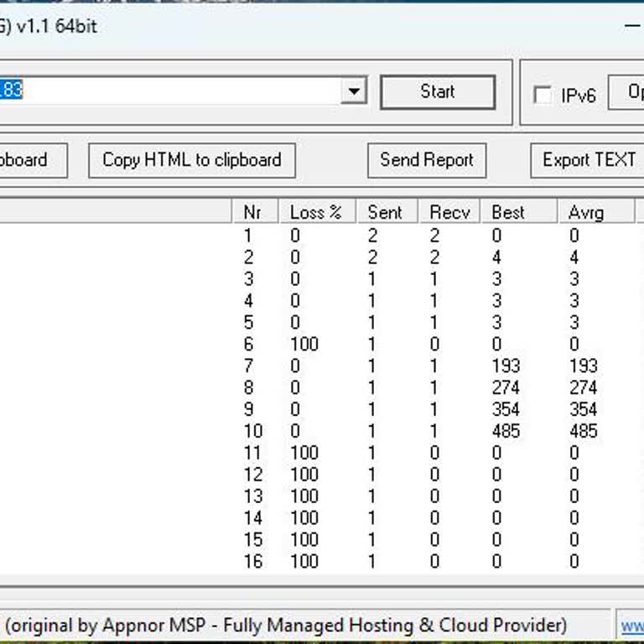644x644 pixels.
Task: Select hop number 7 in Nr column
Action: (248, 366)
